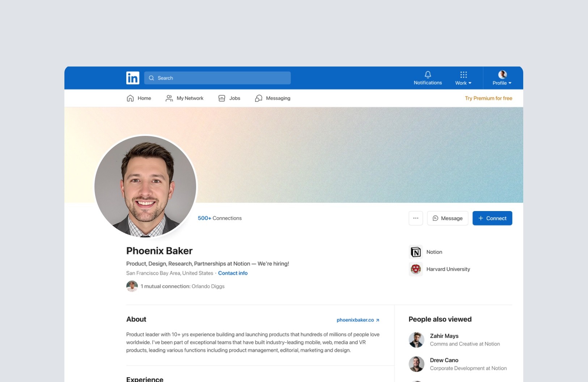
Task: Expand the Work dropdown arrow
Action: 470,83
